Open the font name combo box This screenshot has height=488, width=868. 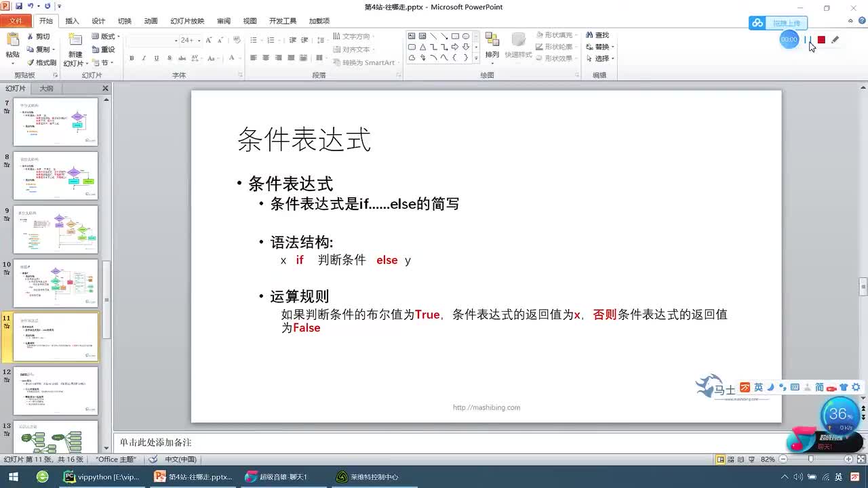coord(153,41)
